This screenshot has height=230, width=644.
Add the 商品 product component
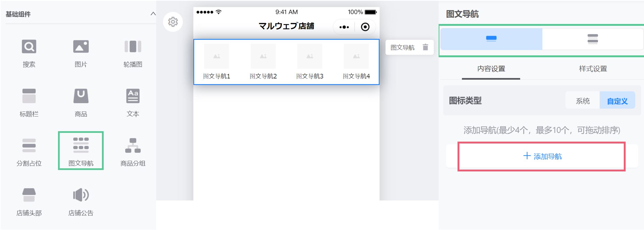tap(81, 103)
